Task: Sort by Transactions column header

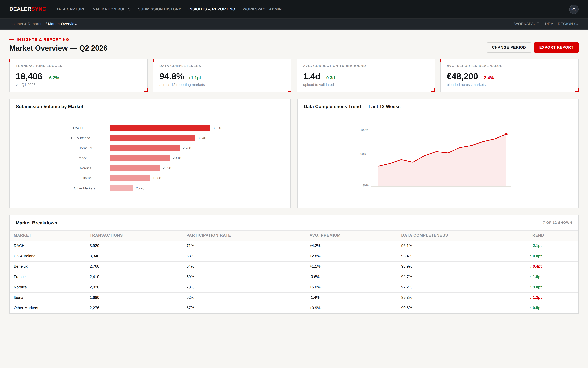Action: click(x=106, y=235)
